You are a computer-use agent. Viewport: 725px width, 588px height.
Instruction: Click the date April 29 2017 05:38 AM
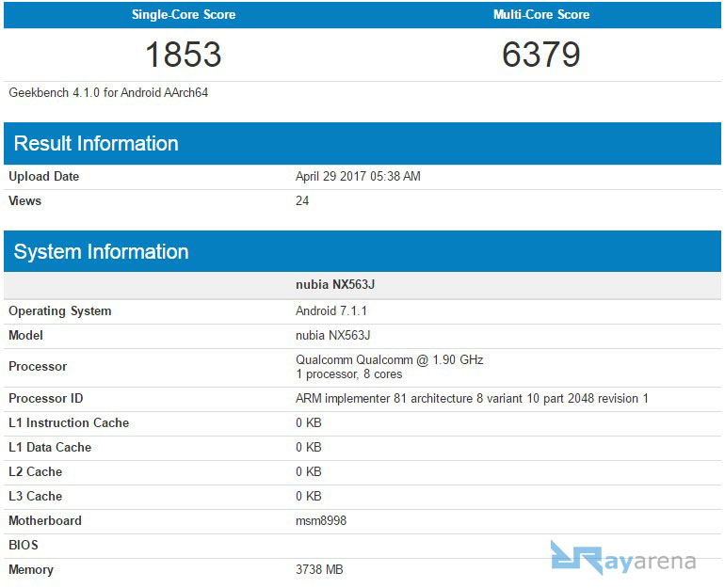[358, 177]
